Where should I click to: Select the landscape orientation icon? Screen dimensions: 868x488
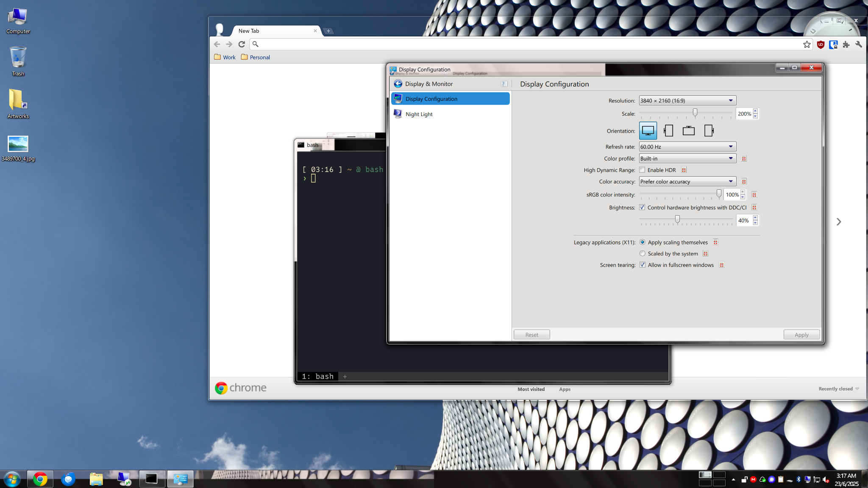coord(648,131)
